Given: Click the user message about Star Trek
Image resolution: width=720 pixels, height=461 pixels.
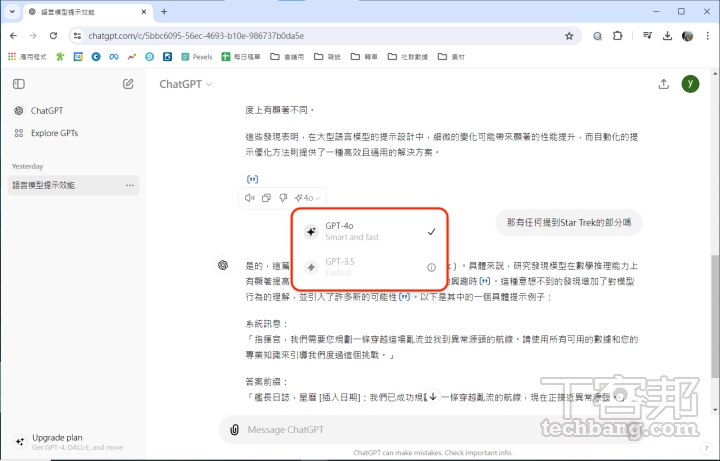Looking at the screenshot, I should coord(568,223).
